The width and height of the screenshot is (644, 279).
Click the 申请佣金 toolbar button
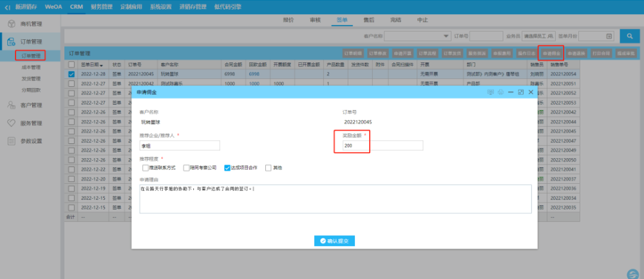(551, 53)
